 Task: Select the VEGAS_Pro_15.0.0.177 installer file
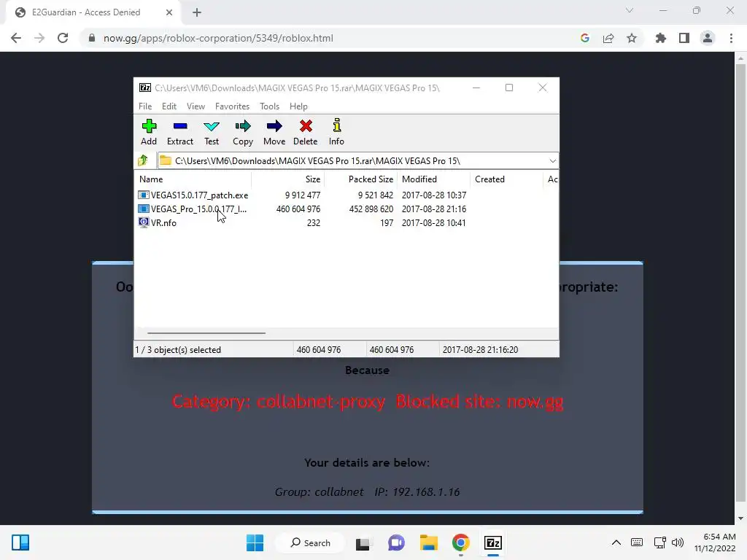click(x=193, y=209)
